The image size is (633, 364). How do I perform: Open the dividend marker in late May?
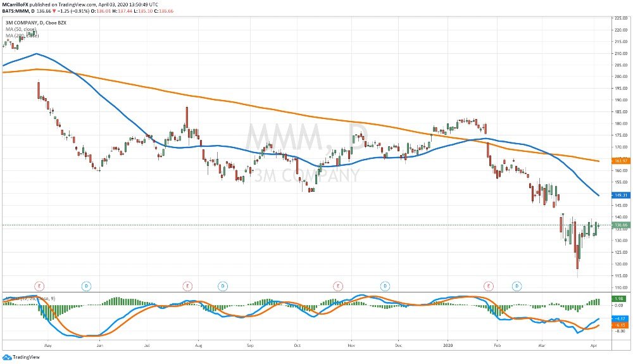pyautogui.click(x=86, y=286)
